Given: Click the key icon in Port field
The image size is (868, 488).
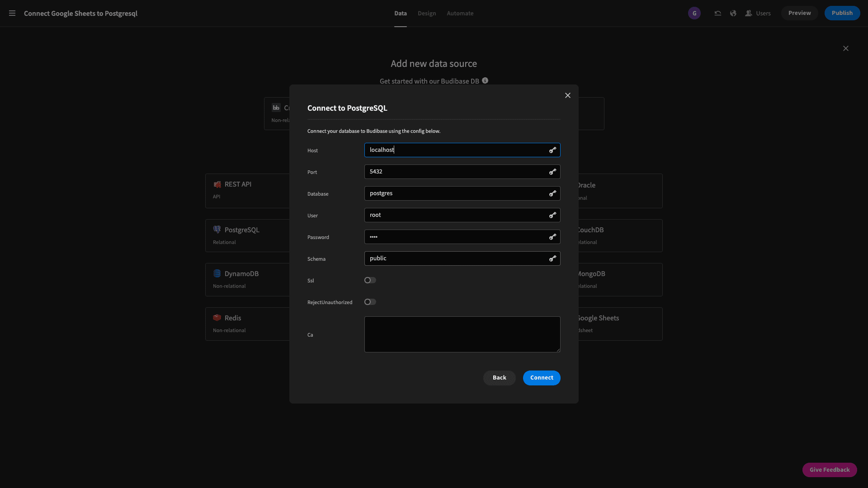Looking at the screenshot, I should pos(552,172).
